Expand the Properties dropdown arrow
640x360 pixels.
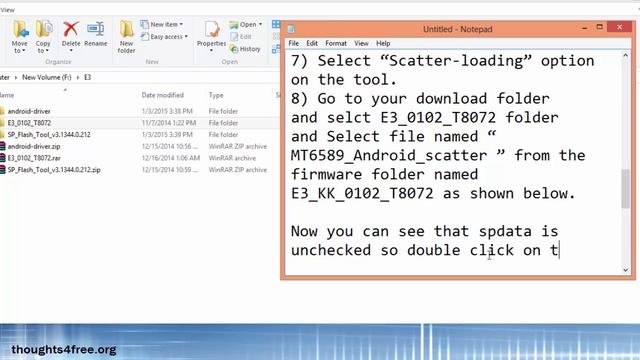pos(211,50)
